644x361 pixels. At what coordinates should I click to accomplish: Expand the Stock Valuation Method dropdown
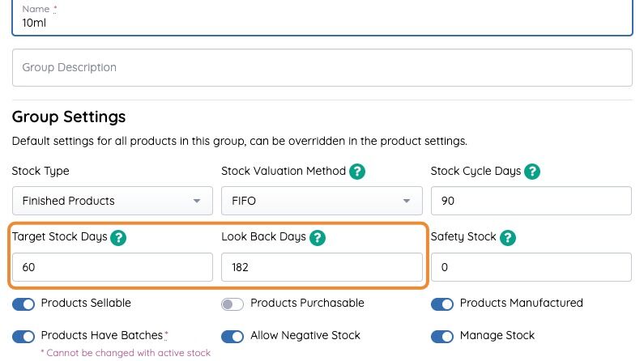click(321, 201)
